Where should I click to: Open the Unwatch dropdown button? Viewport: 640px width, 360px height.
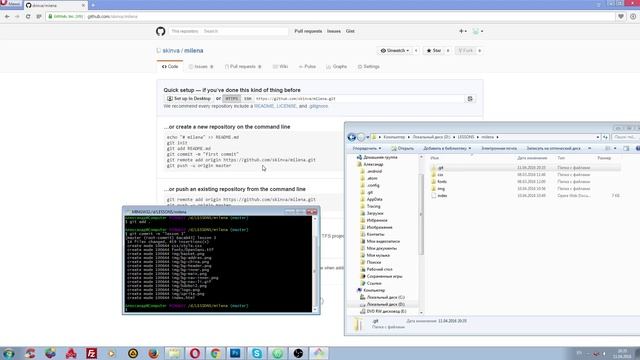point(395,51)
